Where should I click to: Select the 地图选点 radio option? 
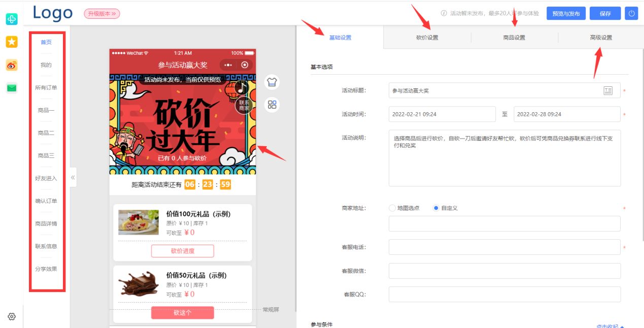[x=404, y=208]
